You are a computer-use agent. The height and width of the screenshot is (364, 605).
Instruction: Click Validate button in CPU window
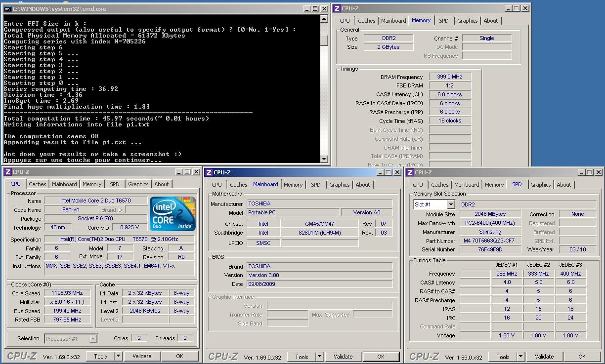click(x=142, y=356)
